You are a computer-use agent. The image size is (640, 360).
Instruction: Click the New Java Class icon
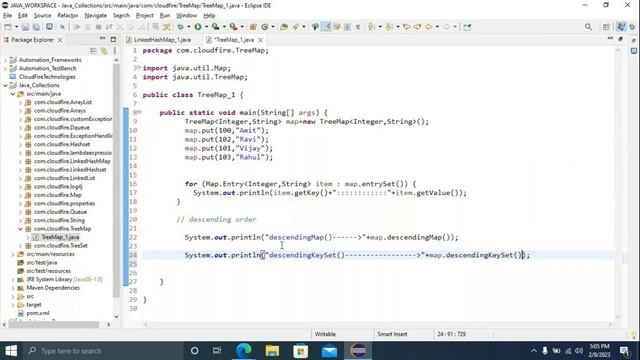pyautogui.click(x=265, y=27)
